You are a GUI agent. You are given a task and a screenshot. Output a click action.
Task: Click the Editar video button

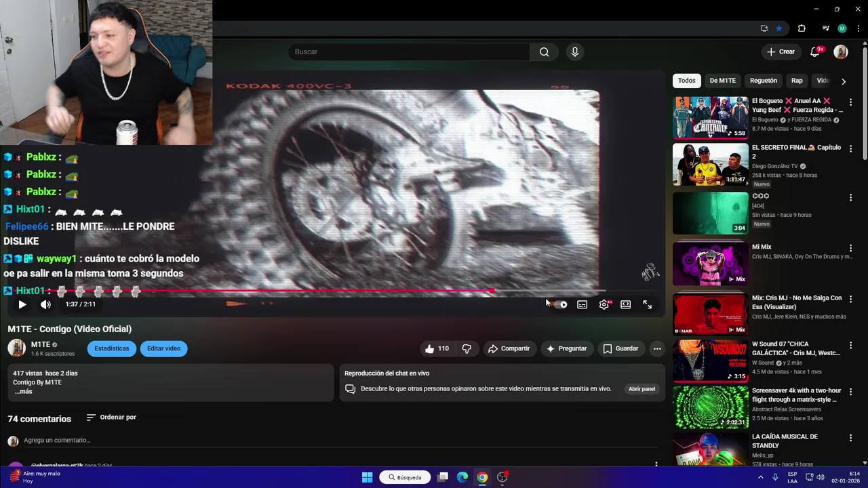[163, 348]
